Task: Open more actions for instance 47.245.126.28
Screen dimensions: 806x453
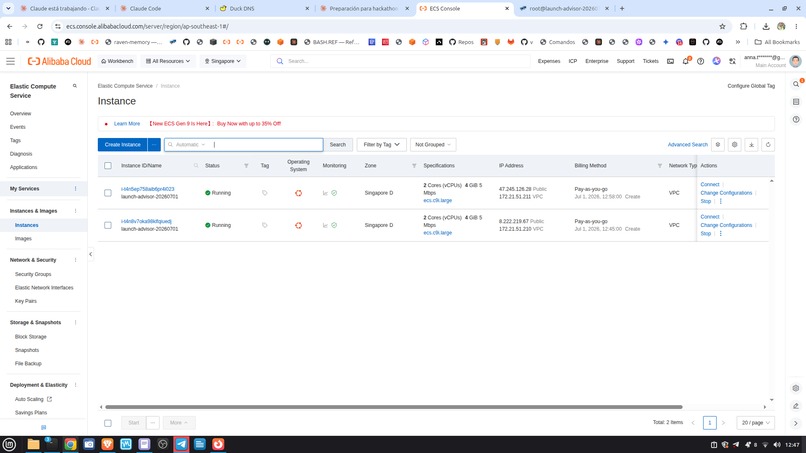Action: coord(721,201)
